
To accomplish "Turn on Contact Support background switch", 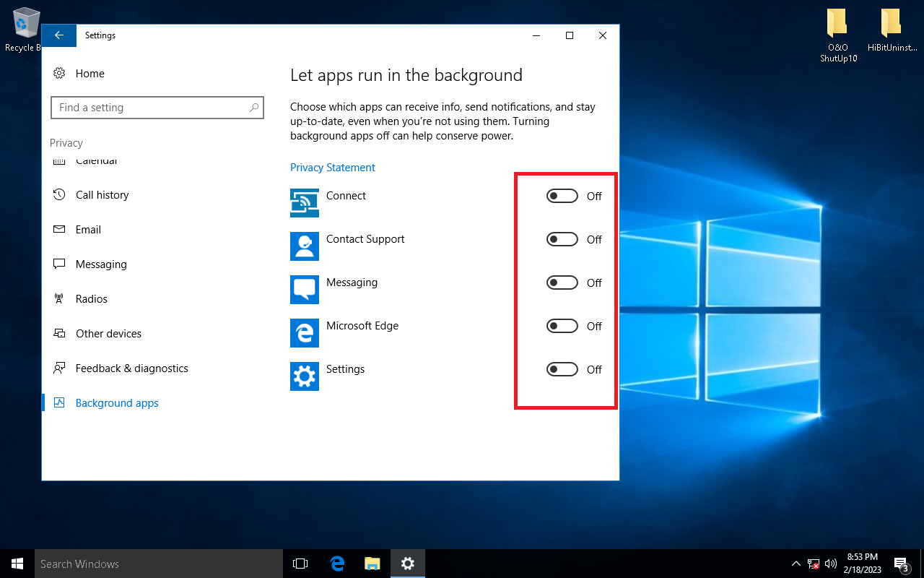I will (x=562, y=239).
